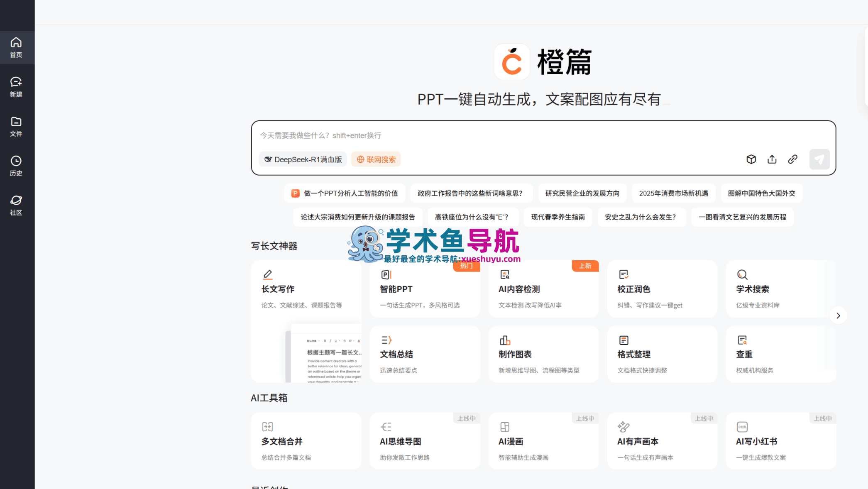Click description 助你发散工作思路
The image size is (868, 489).
point(404,457)
